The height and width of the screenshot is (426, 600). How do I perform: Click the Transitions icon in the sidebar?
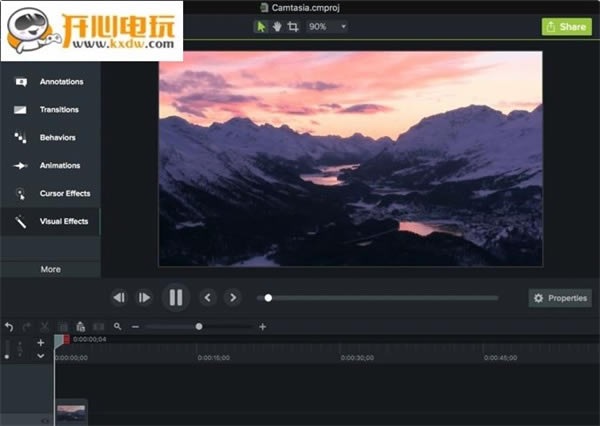click(x=20, y=110)
